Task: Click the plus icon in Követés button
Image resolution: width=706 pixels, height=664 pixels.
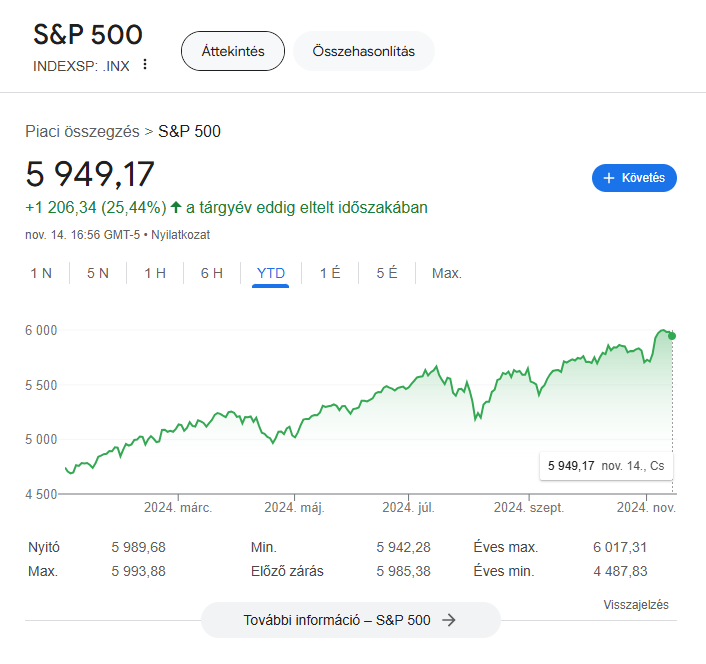Action: point(609,178)
